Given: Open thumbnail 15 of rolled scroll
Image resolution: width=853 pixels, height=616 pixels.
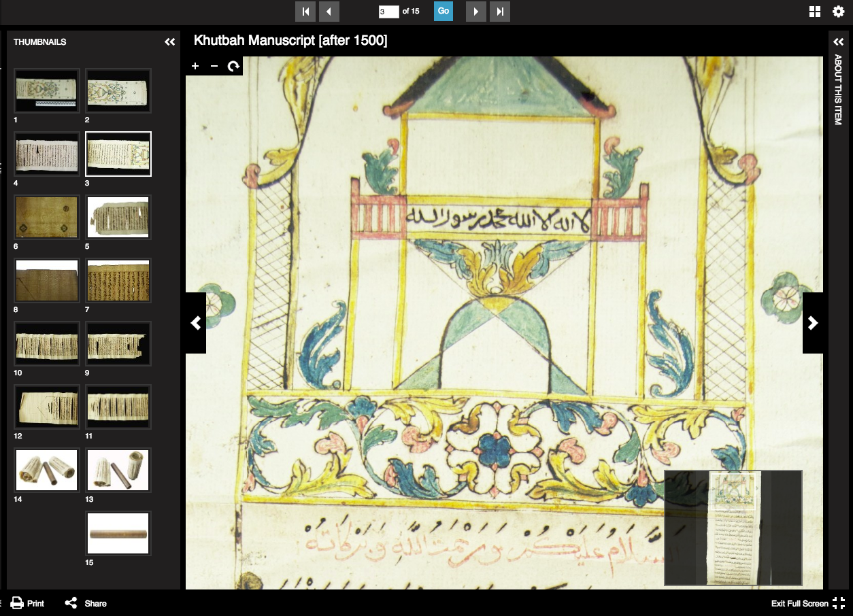Looking at the screenshot, I should [118, 533].
